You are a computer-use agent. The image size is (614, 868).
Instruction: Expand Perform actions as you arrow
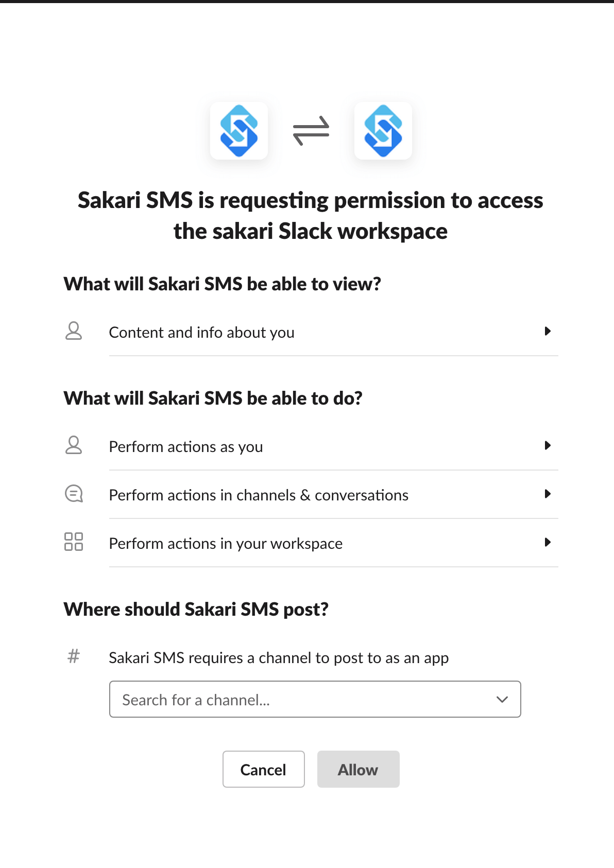(548, 445)
